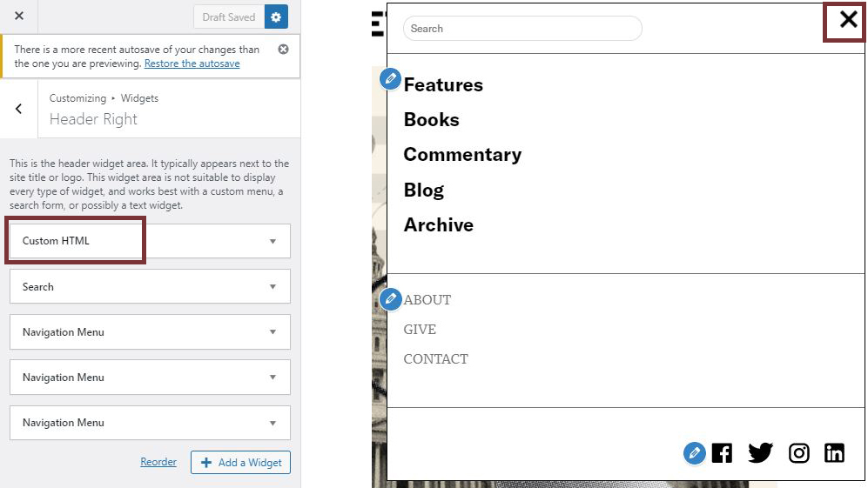Viewport: 868px width, 488px height.
Task: Close the overlay menu with the X
Action: (847, 20)
